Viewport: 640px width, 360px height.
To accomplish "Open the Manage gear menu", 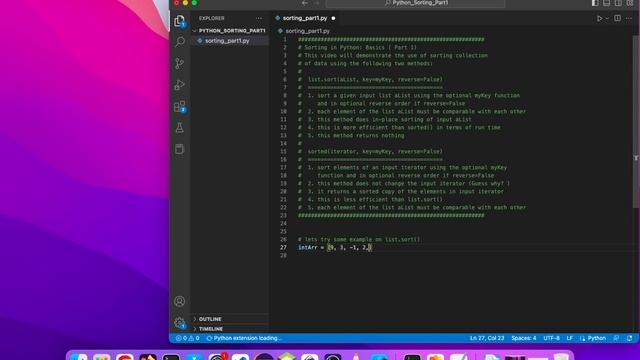I will click(180, 323).
